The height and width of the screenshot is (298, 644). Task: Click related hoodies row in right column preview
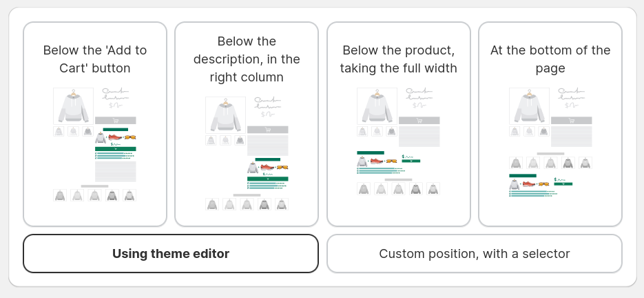point(247,204)
